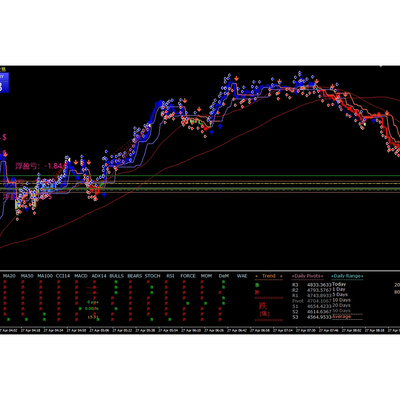Select the MA20 indicator column header
Viewport: 400px width, 400px height.
click(x=9, y=276)
